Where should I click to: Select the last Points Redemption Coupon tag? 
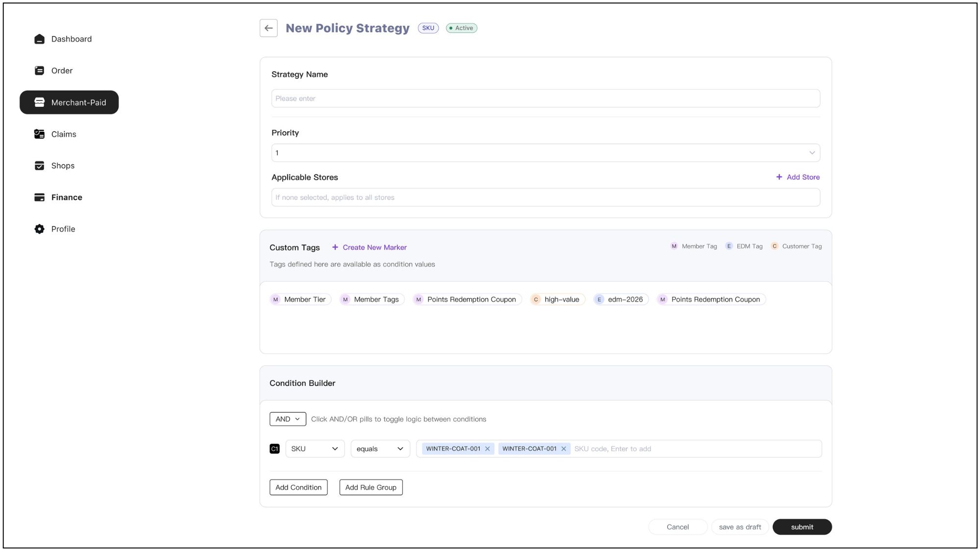(x=711, y=299)
